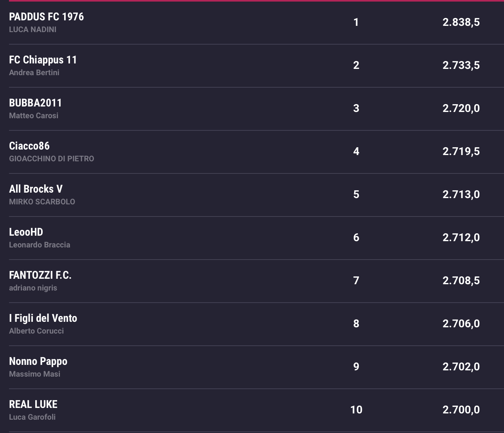Select I Figli del Vento team

(43, 318)
